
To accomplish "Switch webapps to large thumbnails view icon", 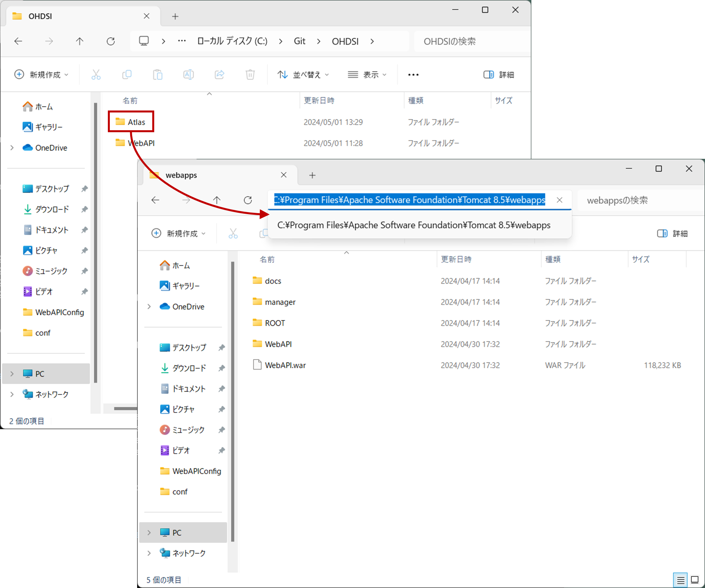I will pyautogui.click(x=694, y=580).
